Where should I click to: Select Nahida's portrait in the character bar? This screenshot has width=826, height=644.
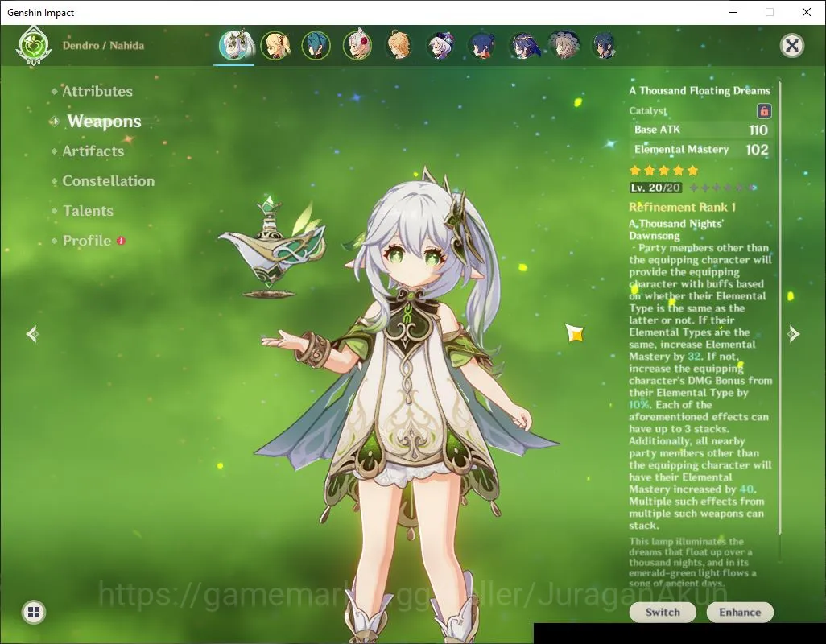(x=235, y=45)
